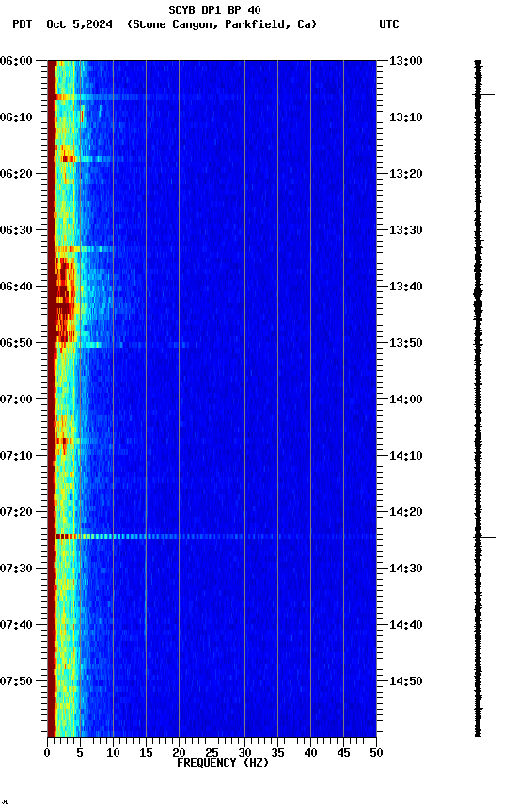
Task: Click the 07:20 PDT time label
Action: 16,513
